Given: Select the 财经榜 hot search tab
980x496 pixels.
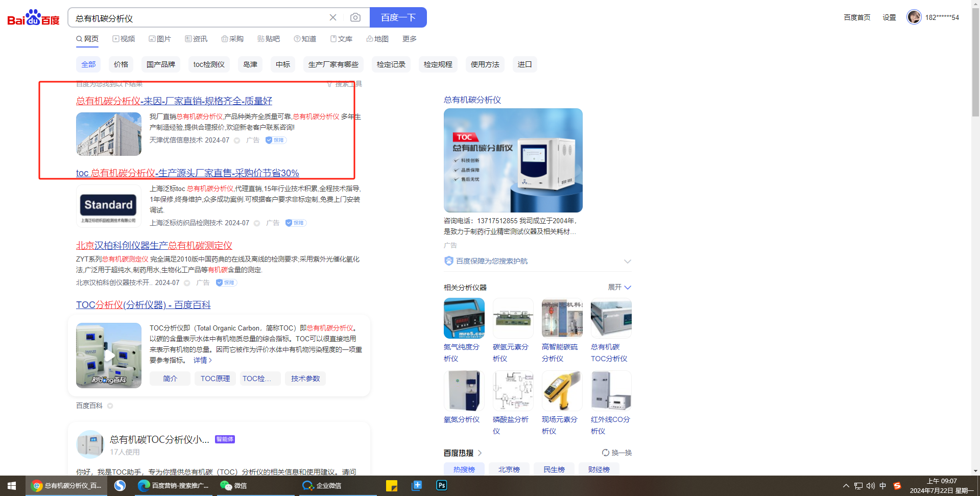Looking at the screenshot, I should [x=599, y=469].
